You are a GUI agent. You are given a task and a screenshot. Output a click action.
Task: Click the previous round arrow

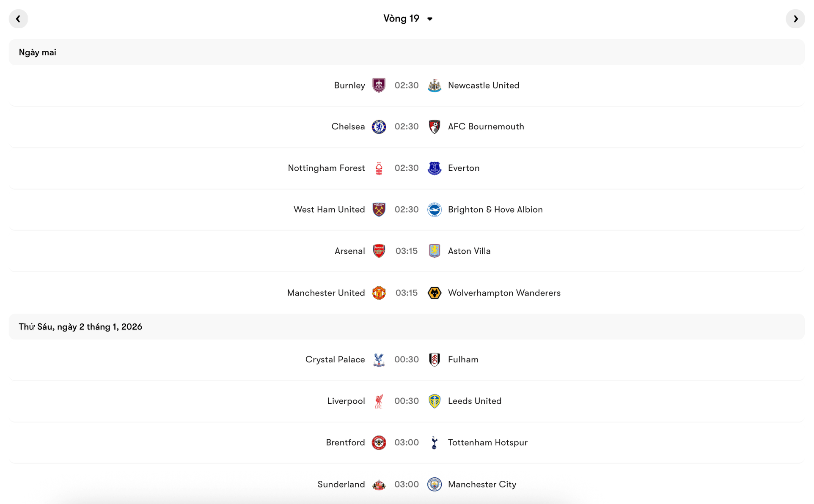point(18,19)
